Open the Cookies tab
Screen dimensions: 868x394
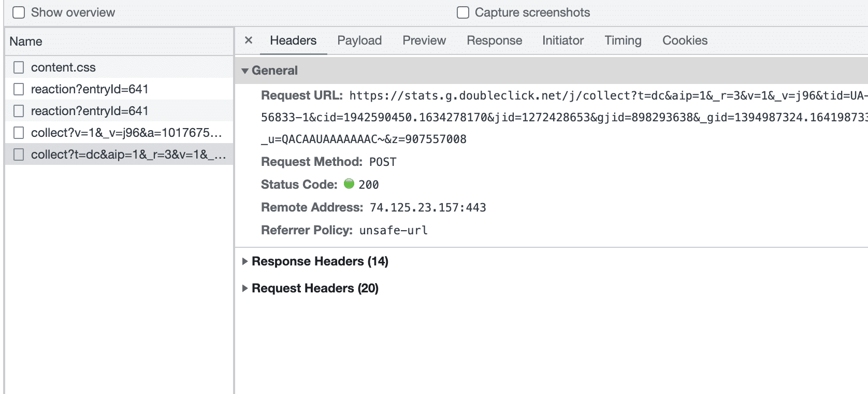click(x=685, y=40)
